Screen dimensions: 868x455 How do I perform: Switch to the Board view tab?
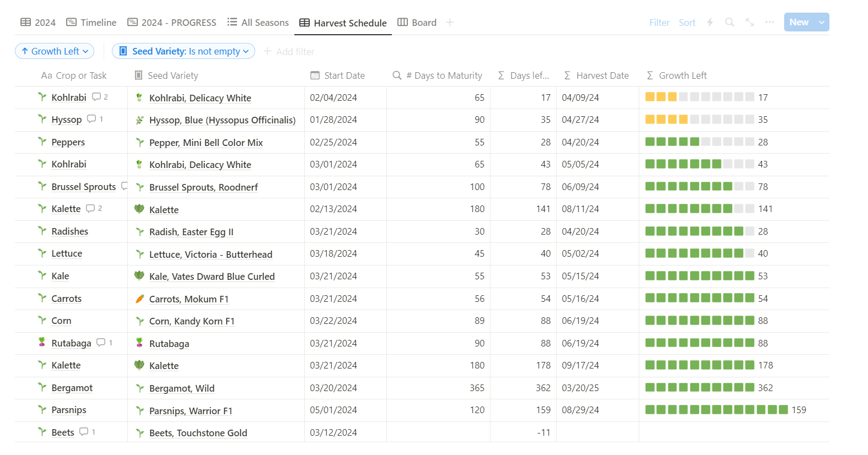417,23
